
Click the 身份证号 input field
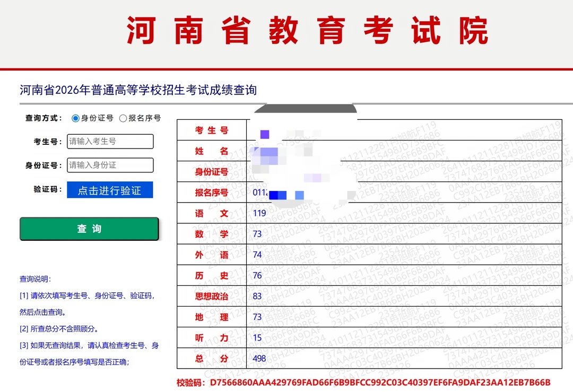[110, 165]
